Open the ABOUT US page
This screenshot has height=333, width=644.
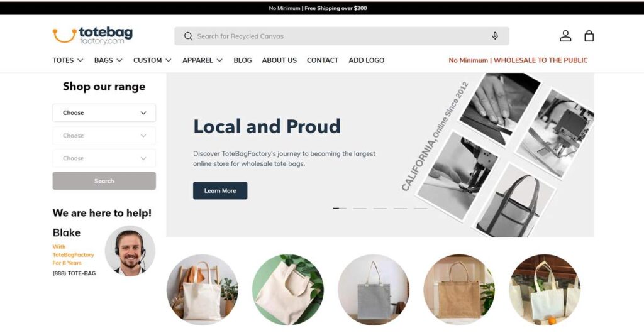click(x=279, y=60)
